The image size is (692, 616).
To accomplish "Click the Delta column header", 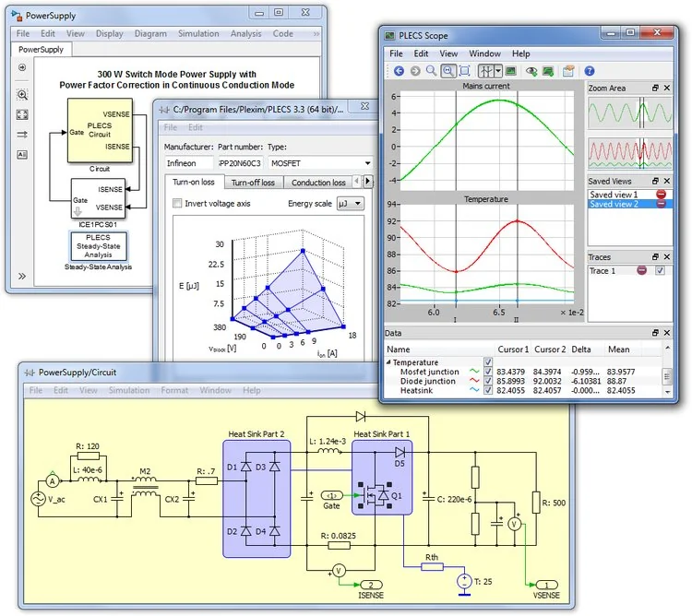I will pos(580,349).
